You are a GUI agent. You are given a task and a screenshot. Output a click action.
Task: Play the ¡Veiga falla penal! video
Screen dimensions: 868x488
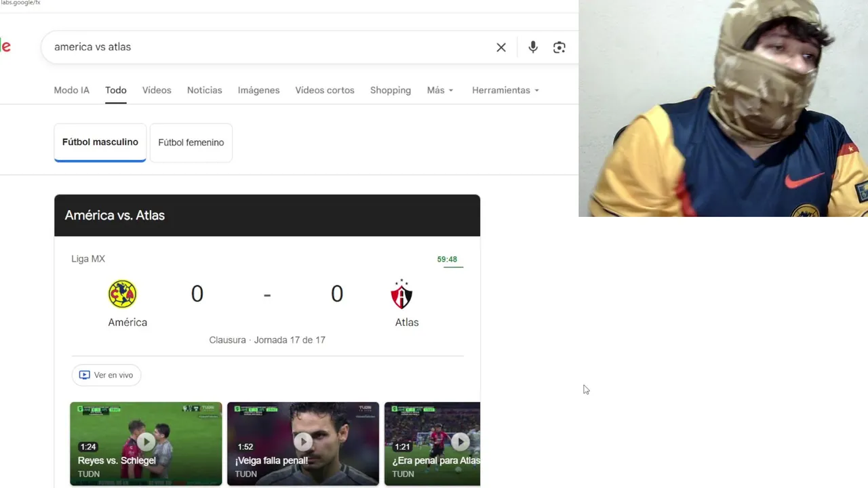coord(303,444)
